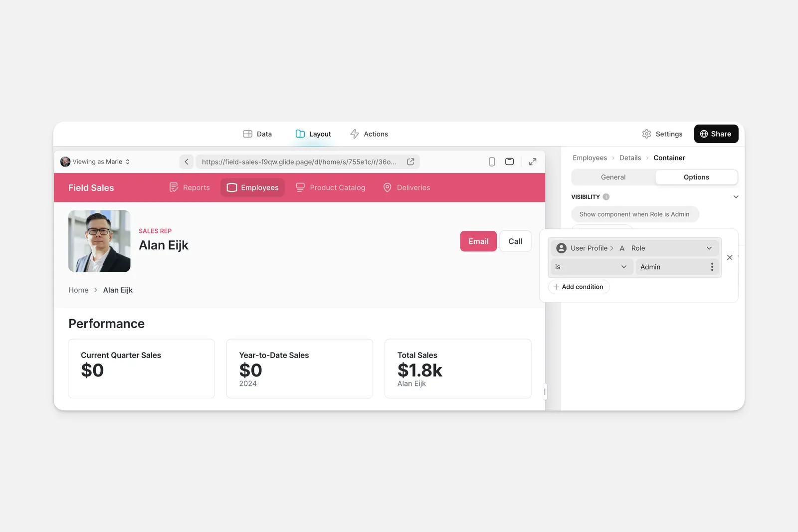Viewport: 798px width, 532px height.
Task: Click Show component when Role is Admin pill
Action: [x=635, y=214]
